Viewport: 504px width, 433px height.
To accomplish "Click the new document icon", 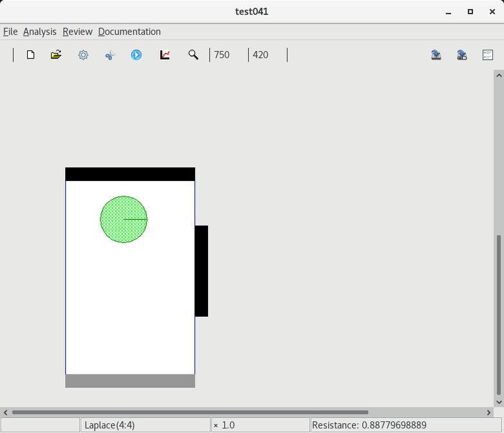I will coord(30,55).
